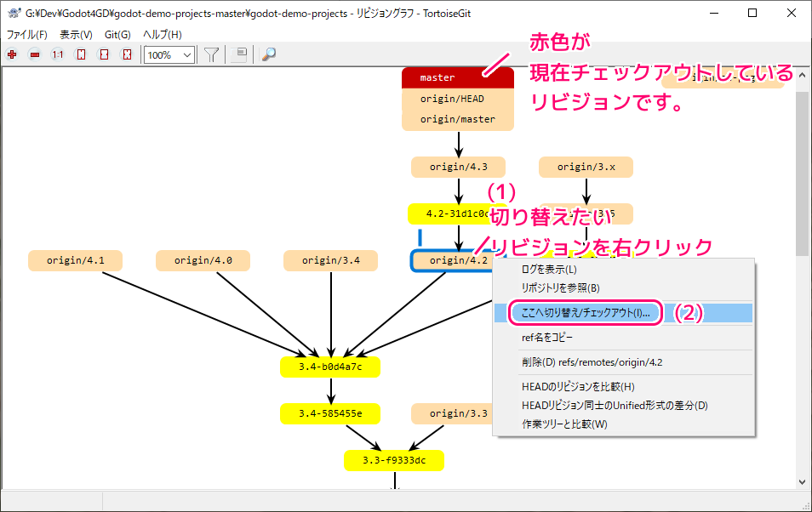Click the zoom in plus icon
Viewport: 812px width, 512px height.
(x=12, y=54)
